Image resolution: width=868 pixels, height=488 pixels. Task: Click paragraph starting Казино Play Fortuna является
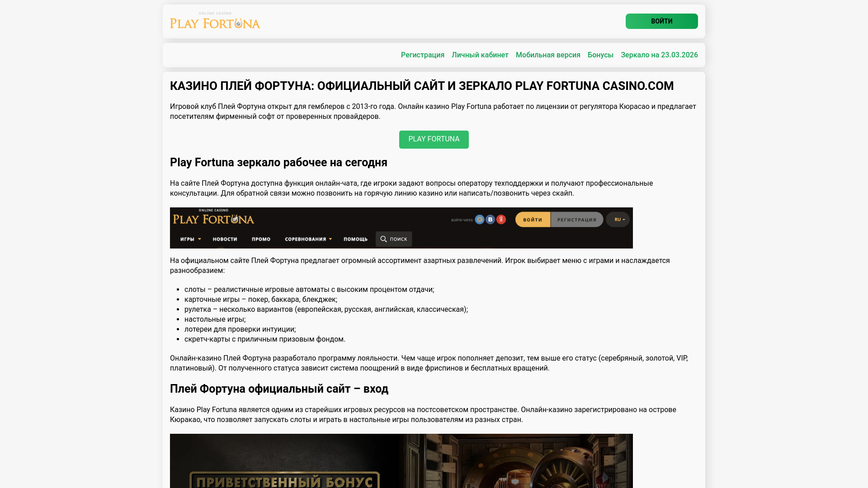[423, 415]
